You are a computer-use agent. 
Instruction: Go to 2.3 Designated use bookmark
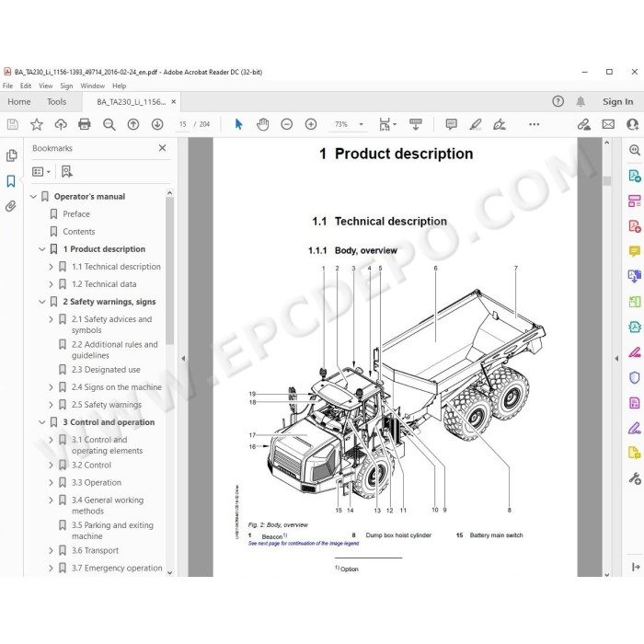pos(106,370)
